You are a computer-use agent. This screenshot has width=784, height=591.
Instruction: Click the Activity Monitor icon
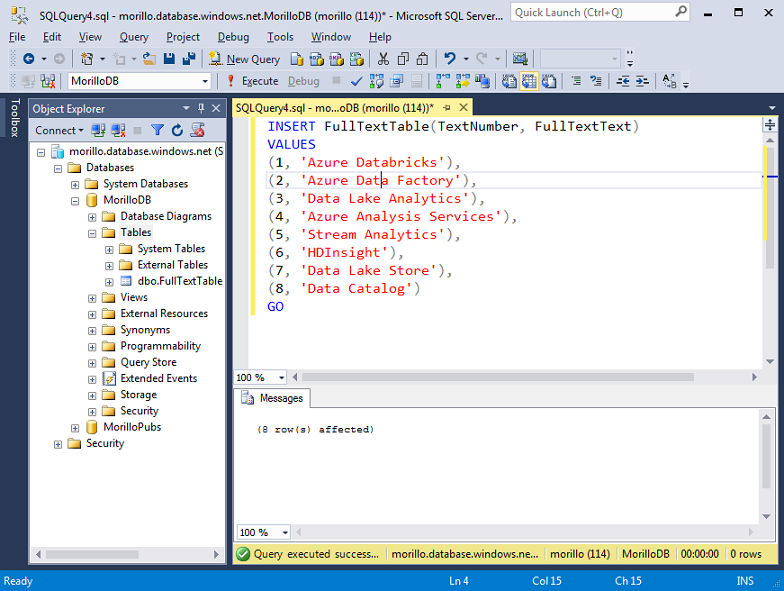[520, 59]
